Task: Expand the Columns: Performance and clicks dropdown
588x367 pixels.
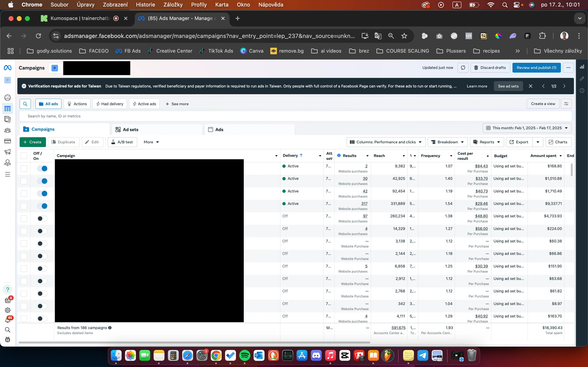Action: [386, 142]
